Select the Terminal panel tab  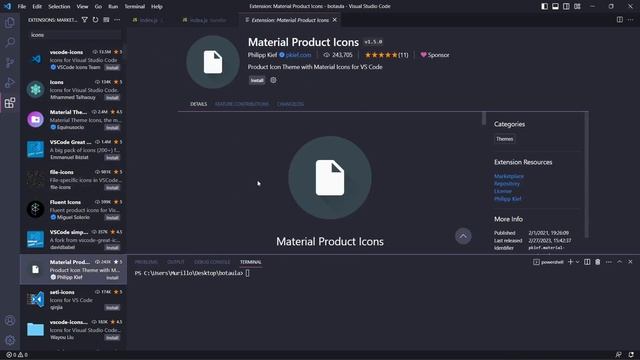point(251,262)
